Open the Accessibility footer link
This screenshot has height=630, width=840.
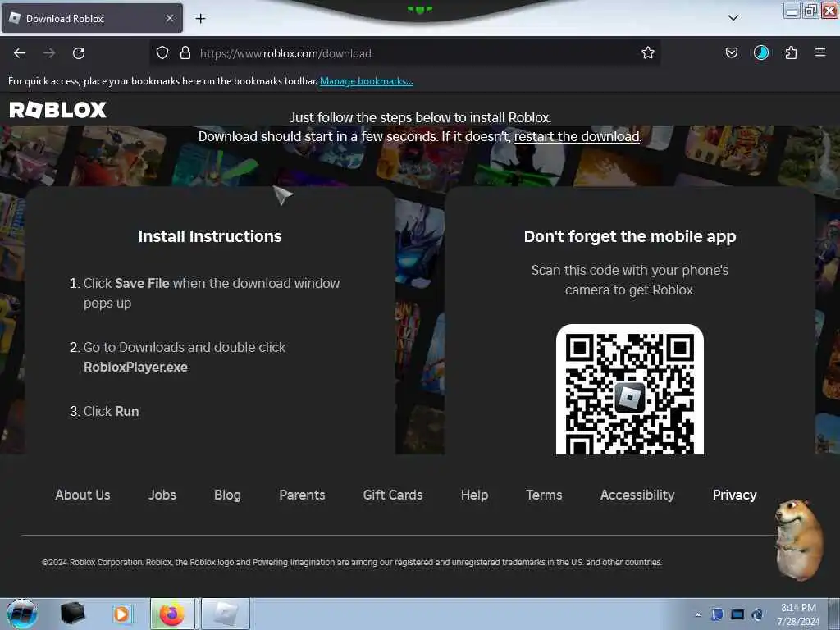(637, 495)
